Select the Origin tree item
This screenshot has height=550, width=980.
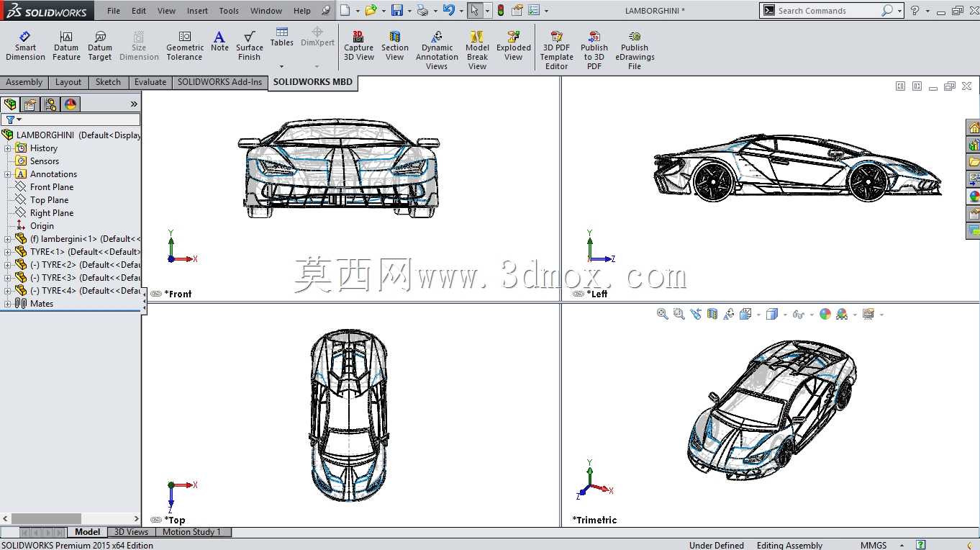tap(42, 226)
